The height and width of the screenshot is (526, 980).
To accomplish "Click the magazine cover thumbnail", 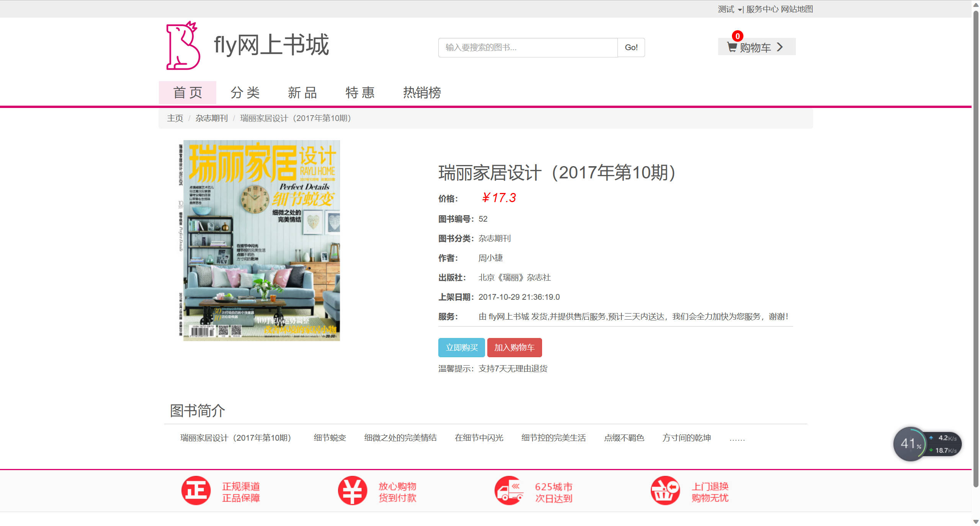I will pyautogui.click(x=260, y=240).
